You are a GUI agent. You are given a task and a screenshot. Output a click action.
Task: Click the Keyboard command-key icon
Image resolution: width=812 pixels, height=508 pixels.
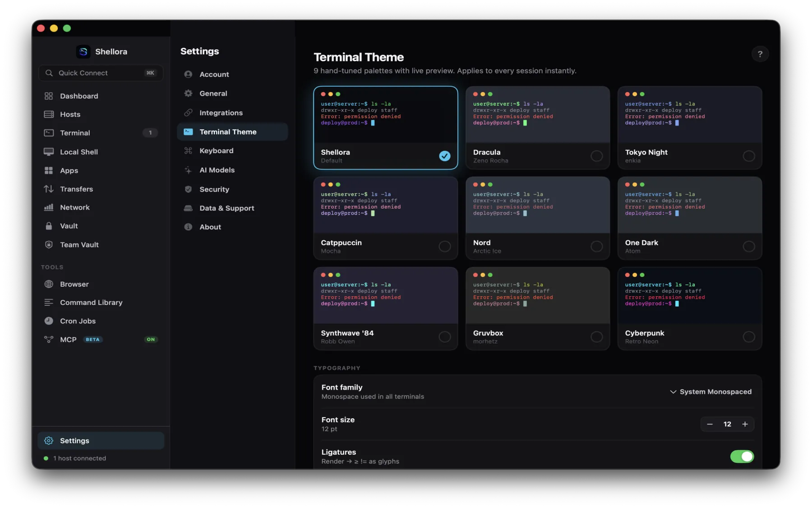point(188,151)
